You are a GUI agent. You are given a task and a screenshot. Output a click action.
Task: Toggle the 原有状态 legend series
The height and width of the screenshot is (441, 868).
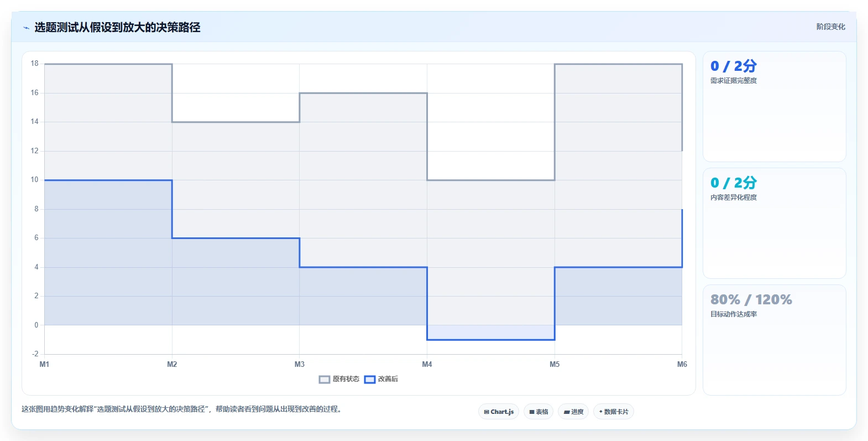tap(339, 379)
